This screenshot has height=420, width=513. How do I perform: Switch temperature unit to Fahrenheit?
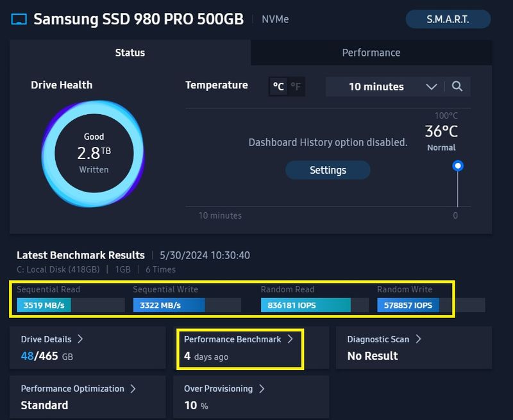coord(296,87)
